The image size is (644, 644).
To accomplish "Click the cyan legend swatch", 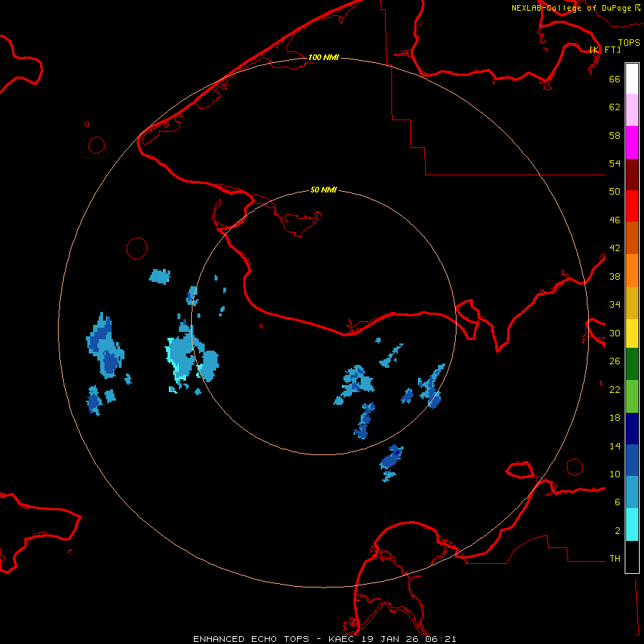I will (x=632, y=525).
